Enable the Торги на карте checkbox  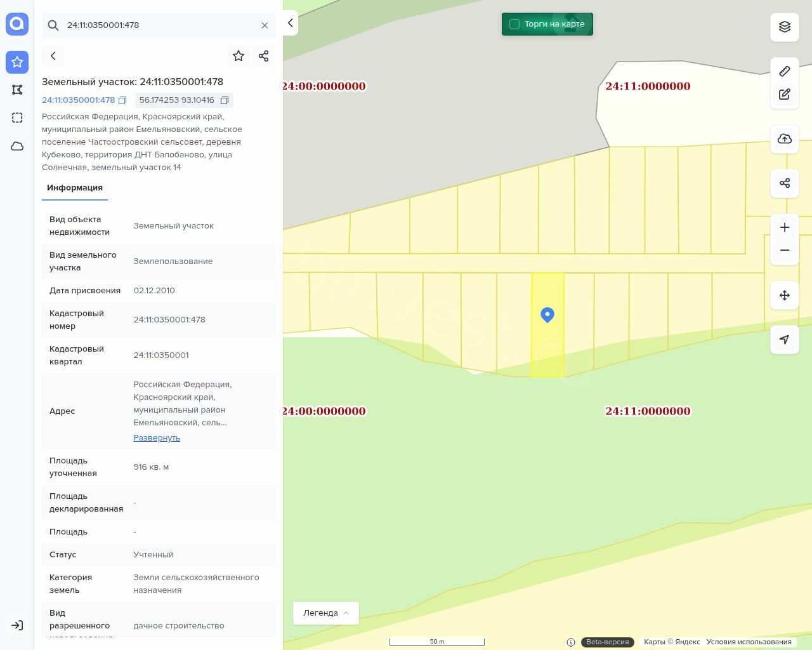[514, 24]
